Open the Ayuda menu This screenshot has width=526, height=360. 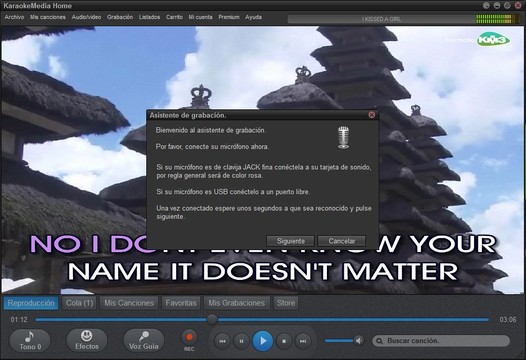point(253,17)
